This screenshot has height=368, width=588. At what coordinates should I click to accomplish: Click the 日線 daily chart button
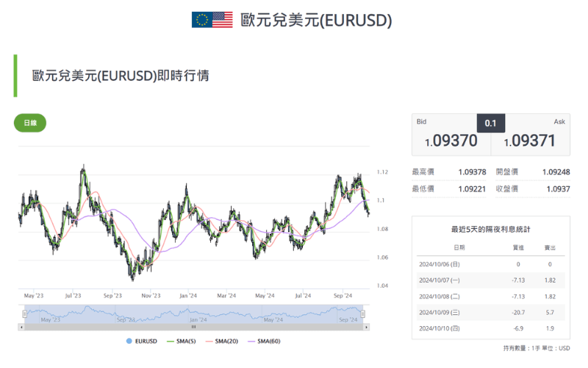pos(30,123)
